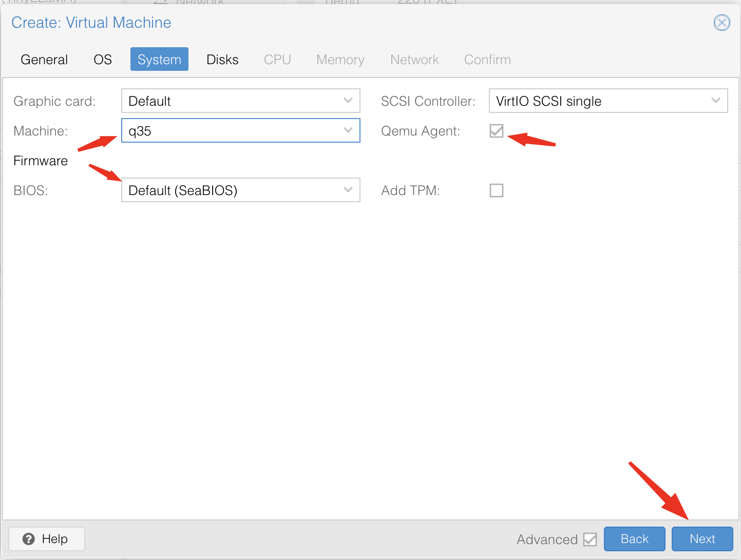Select the System tab

pyautogui.click(x=159, y=60)
